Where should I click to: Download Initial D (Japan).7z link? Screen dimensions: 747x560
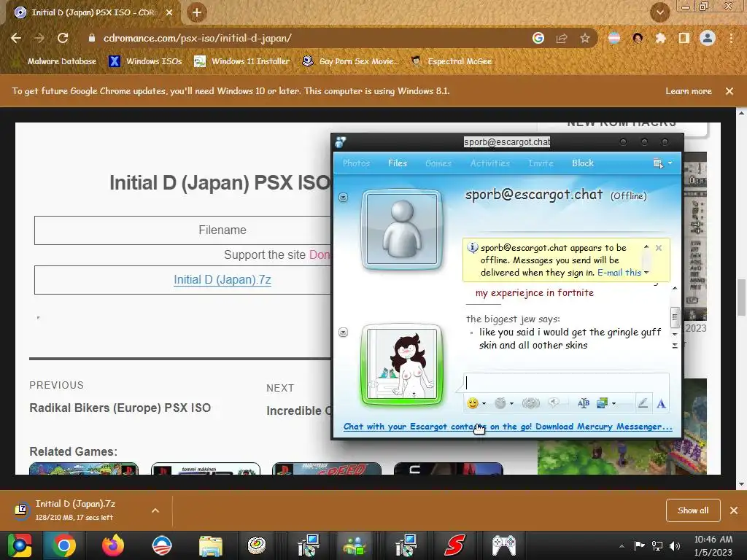[x=222, y=279]
